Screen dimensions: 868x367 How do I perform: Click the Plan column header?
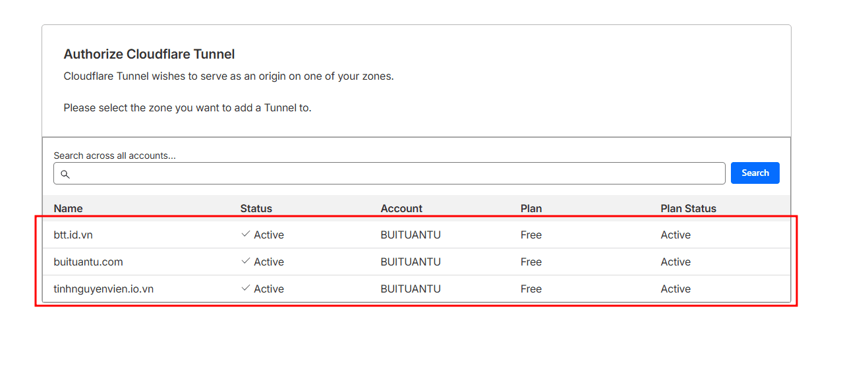(x=531, y=208)
